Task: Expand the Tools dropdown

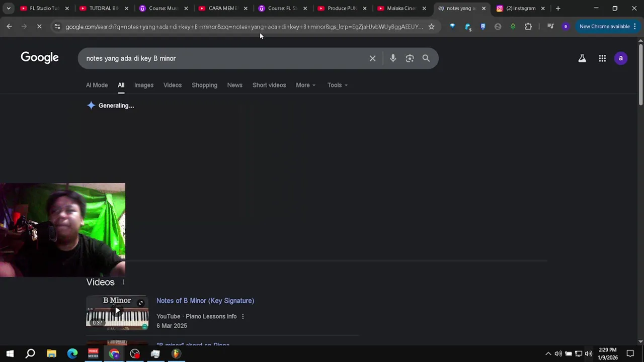Action: [338, 85]
